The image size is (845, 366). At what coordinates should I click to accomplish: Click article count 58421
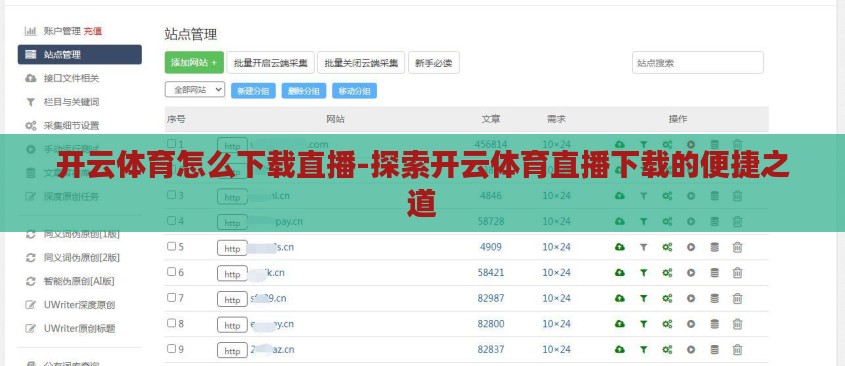pos(491,273)
